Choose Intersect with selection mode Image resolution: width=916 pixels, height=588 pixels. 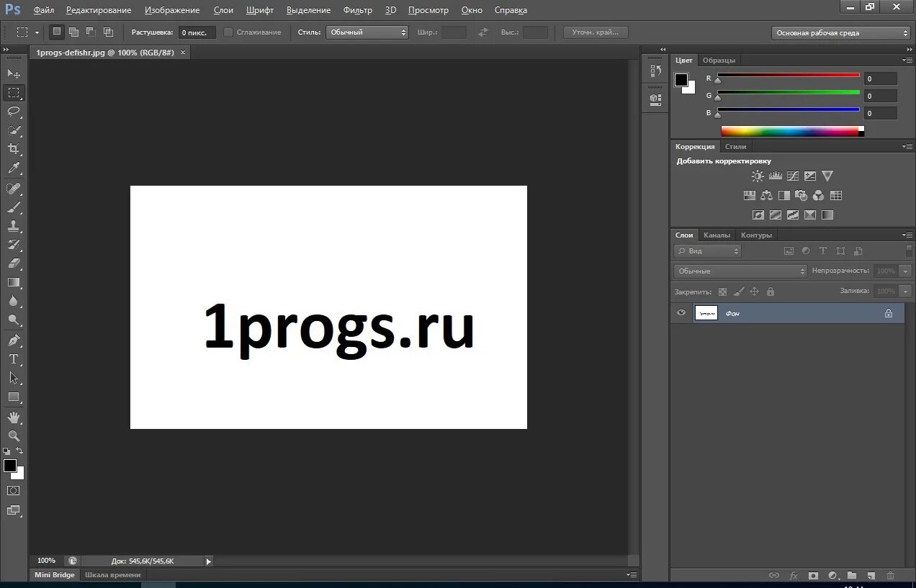coord(108,32)
